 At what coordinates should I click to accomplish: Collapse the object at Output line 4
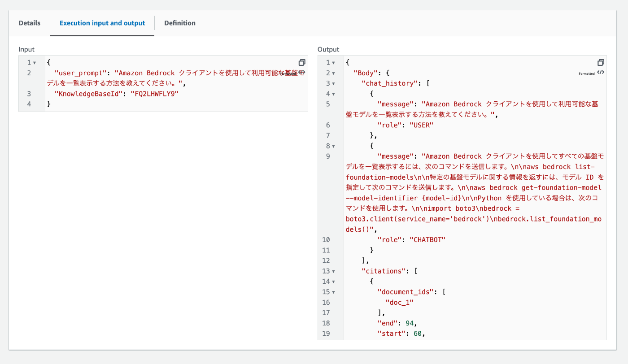coord(333,94)
